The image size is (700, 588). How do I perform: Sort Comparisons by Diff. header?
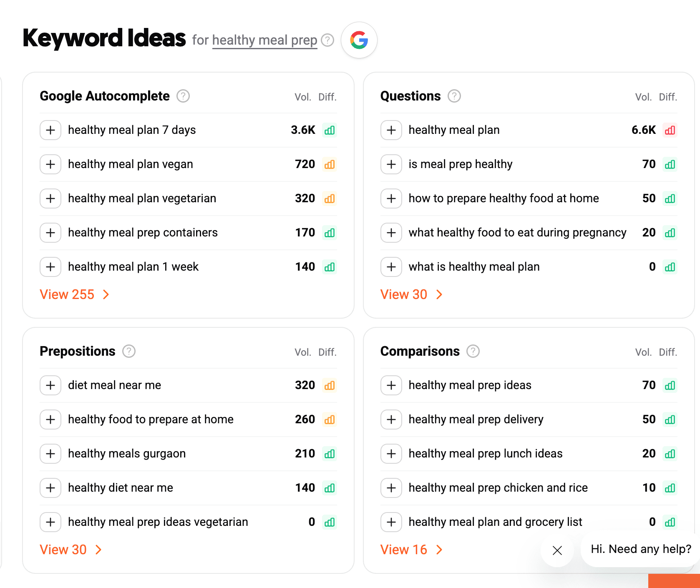(x=668, y=352)
